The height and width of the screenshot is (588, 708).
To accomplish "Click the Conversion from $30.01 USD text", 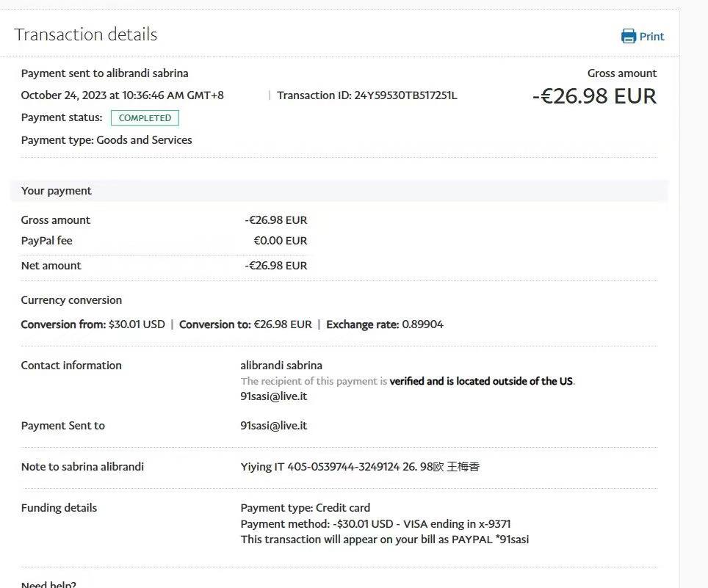I will coord(93,324).
